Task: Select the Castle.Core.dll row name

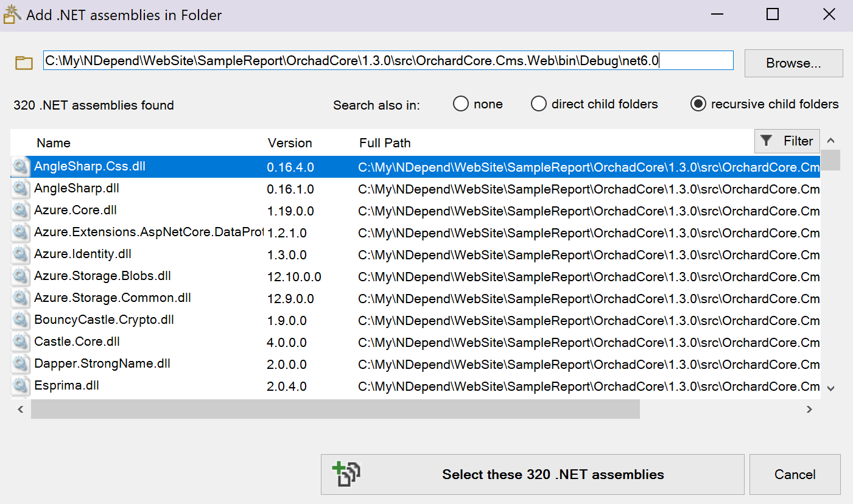Action: click(77, 341)
